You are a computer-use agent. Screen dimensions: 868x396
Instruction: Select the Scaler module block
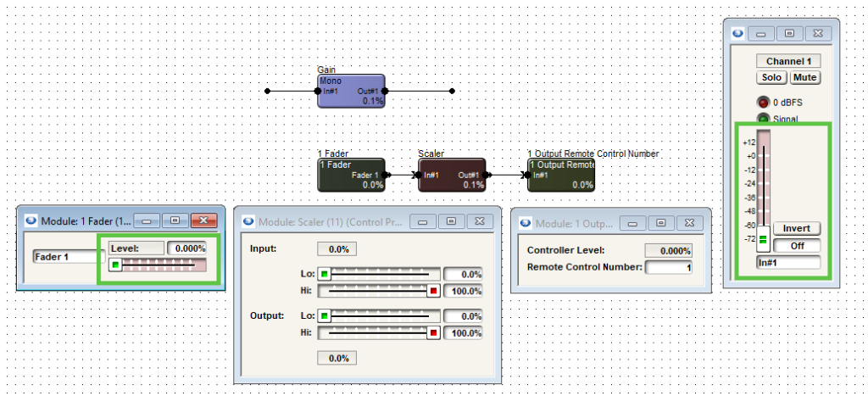(x=452, y=175)
